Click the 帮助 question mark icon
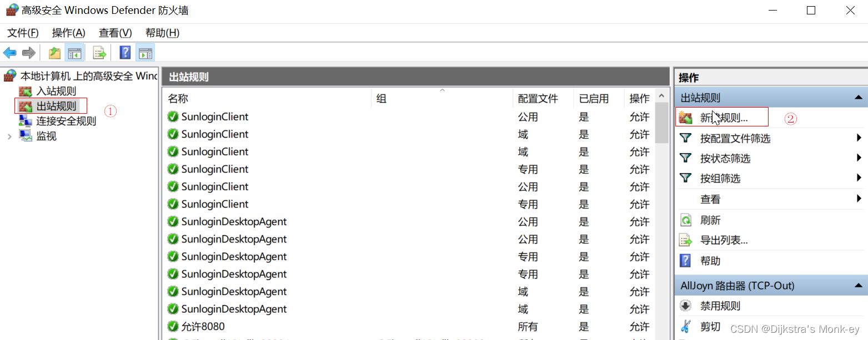The image size is (868, 340). [x=686, y=260]
